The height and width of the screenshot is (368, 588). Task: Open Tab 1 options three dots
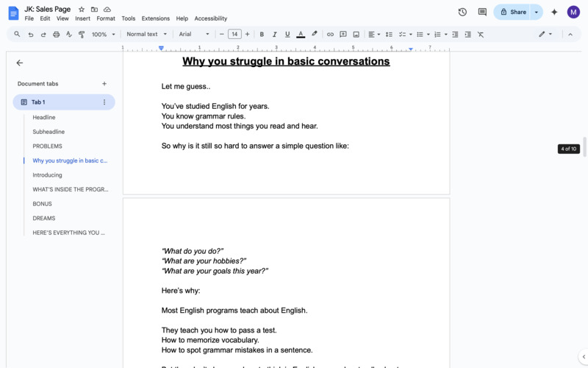pos(104,102)
